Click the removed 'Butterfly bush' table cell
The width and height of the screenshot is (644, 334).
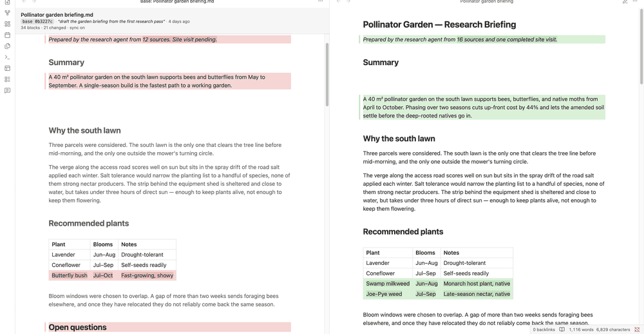pos(70,275)
